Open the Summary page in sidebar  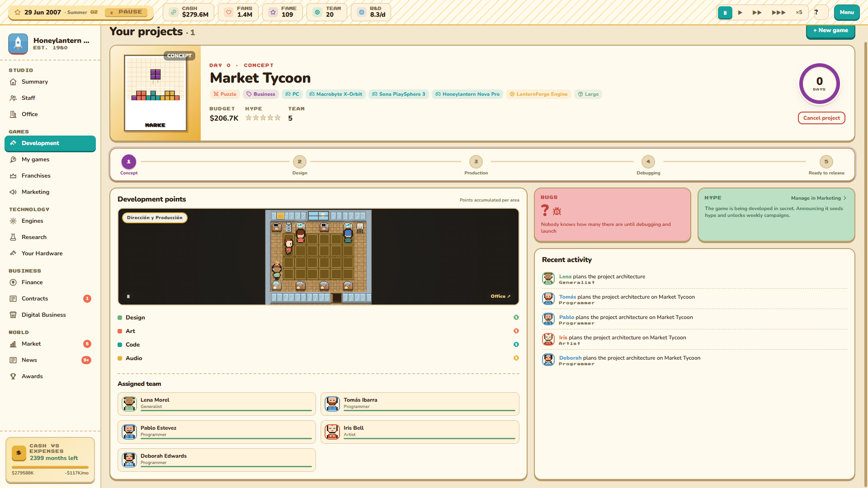[x=50, y=82]
